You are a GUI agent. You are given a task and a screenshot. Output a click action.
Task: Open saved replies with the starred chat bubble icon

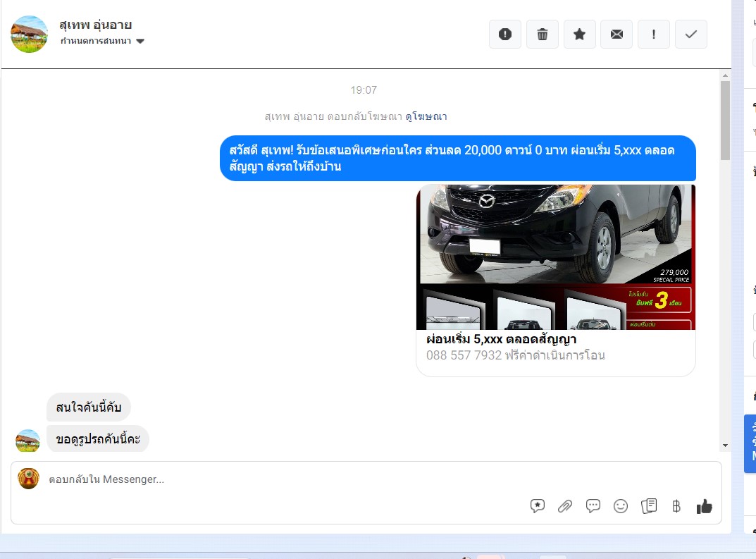click(538, 505)
